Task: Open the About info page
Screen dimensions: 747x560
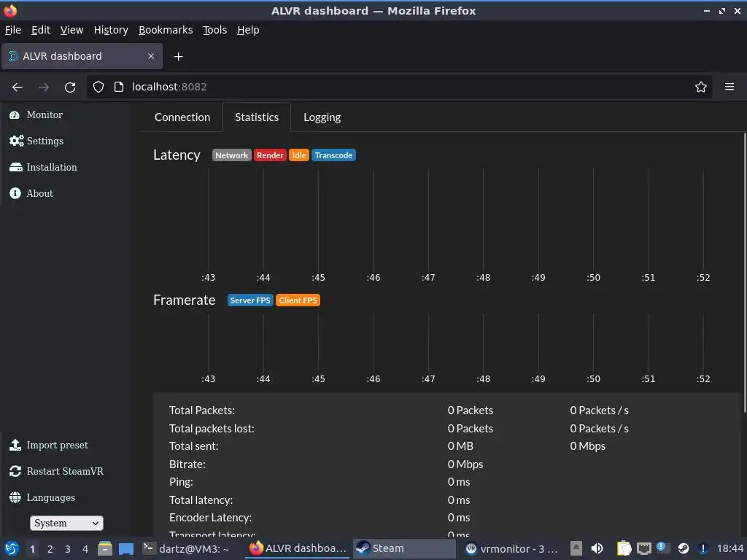Action: click(31, 193)
